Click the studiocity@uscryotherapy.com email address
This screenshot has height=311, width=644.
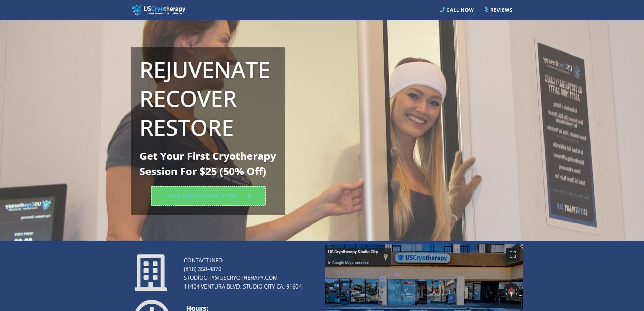[x=231, y=278]
